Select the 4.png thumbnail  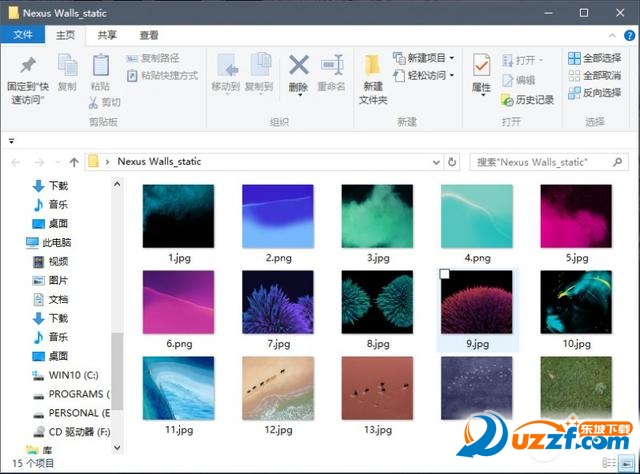click(x=477, y=216)
